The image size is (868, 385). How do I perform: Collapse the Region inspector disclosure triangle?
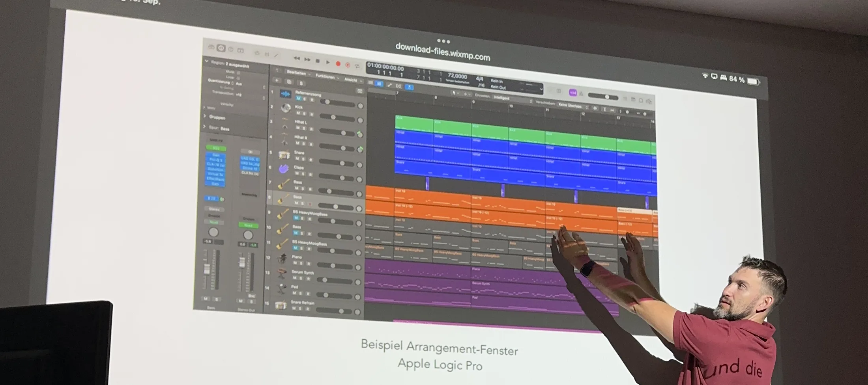pyautogui.click(x=206, y=61)
